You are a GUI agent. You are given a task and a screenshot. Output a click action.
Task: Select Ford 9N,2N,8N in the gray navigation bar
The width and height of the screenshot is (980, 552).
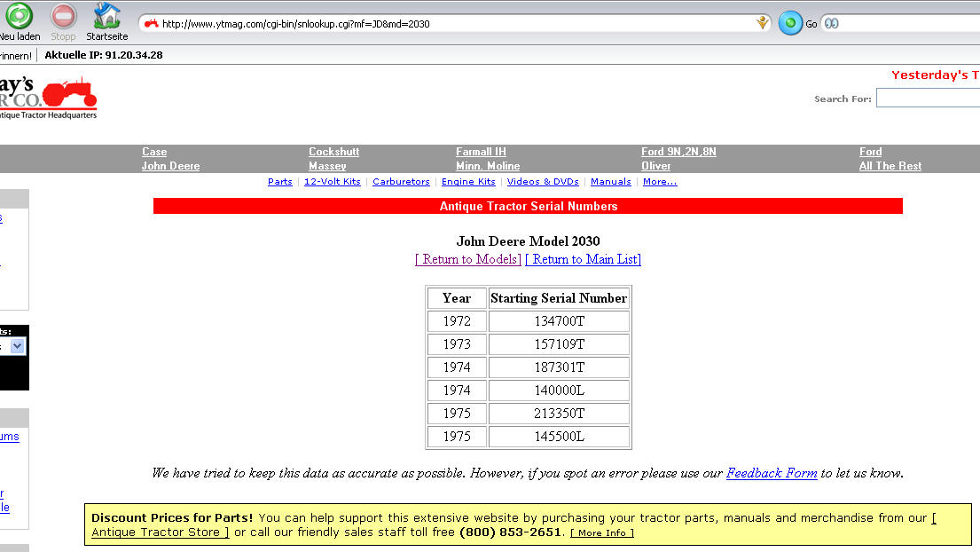pos(678,152)
